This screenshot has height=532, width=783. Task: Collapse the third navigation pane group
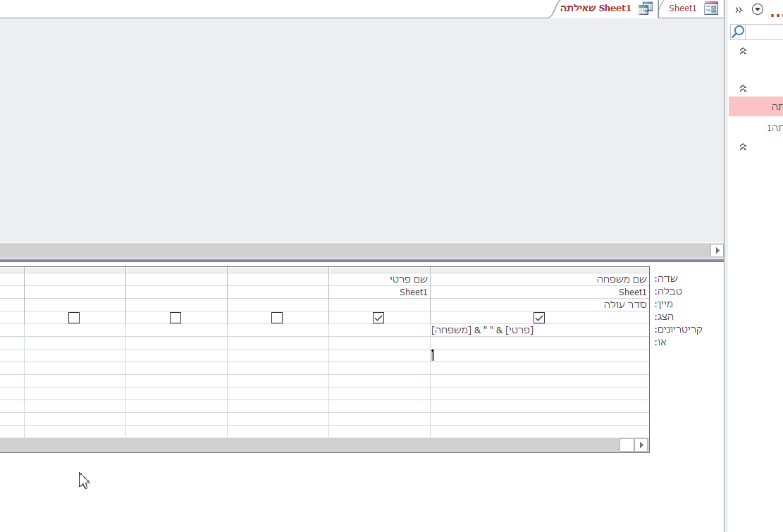pyautogui.click(x=743, y=147)
